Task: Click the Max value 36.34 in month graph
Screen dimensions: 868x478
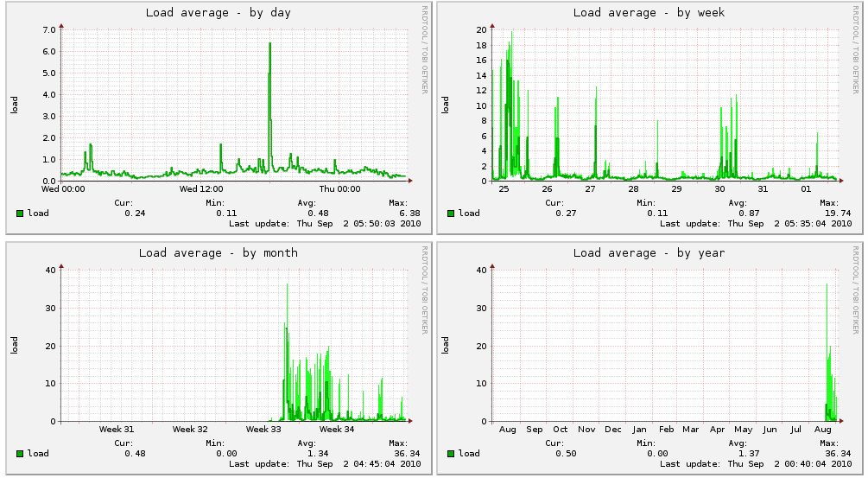Action: [407, 454]
